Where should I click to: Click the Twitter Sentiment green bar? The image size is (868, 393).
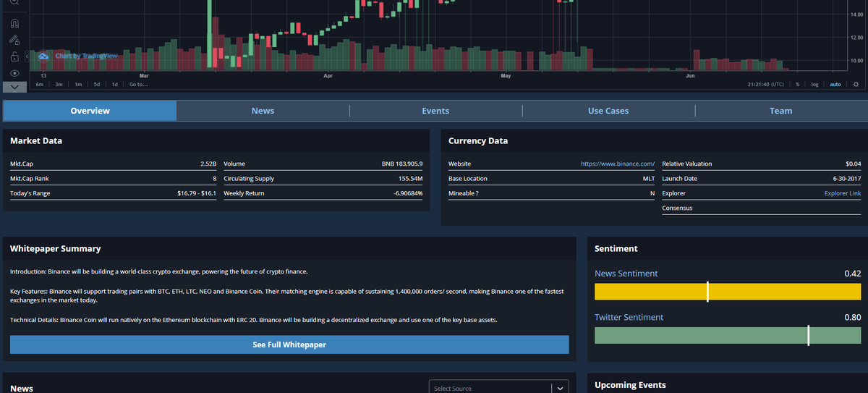[728, 335]
